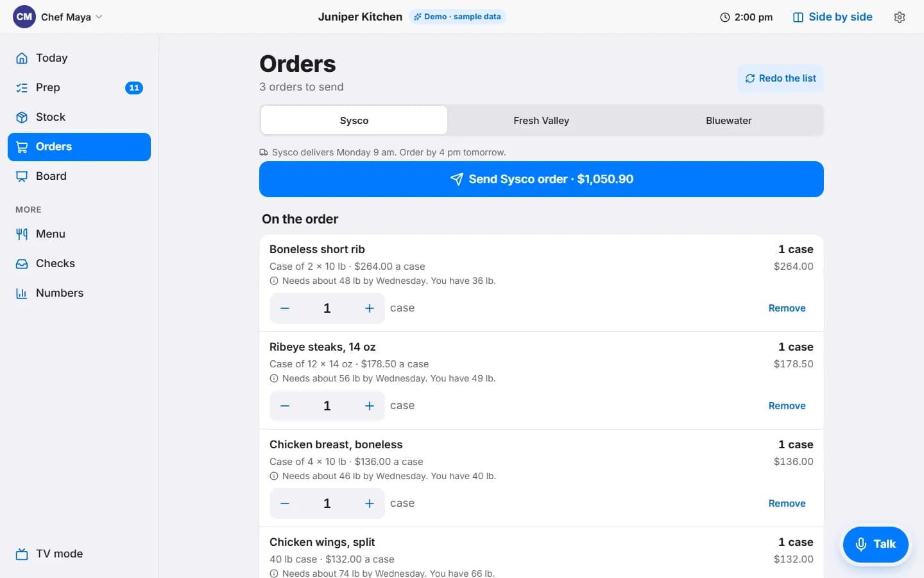Open the Board presentation icon
The width and height of the screenshot is (924, 578).
coord(22,176)
